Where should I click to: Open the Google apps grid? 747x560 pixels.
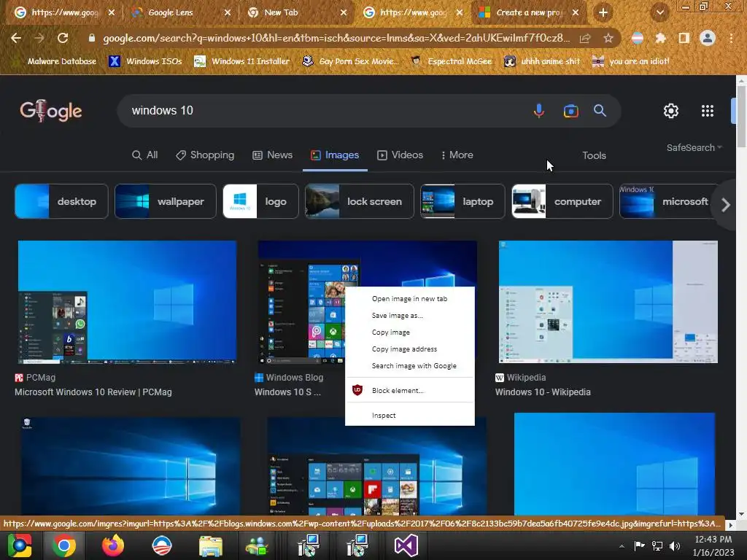[x=708, y=111]
